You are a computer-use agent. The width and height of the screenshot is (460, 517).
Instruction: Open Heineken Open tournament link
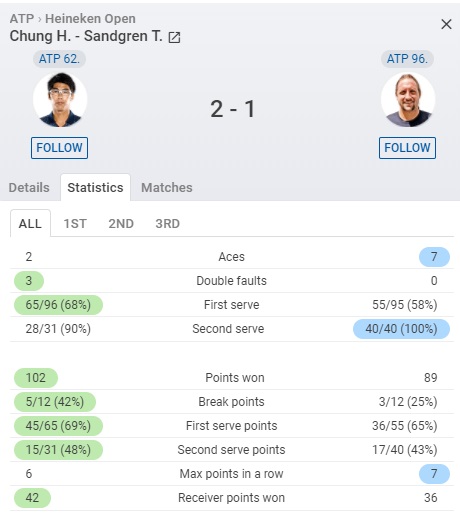[x=90, y=19]
